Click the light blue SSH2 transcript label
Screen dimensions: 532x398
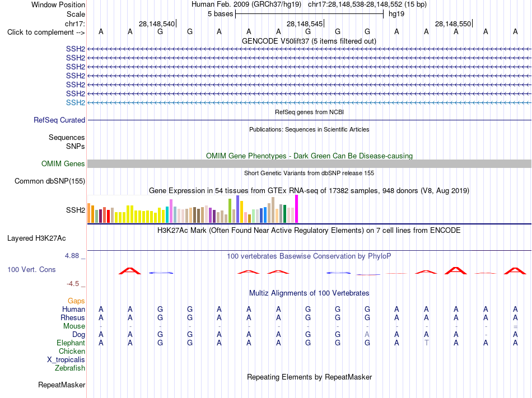pyautogui.click(x=76, y=102)
